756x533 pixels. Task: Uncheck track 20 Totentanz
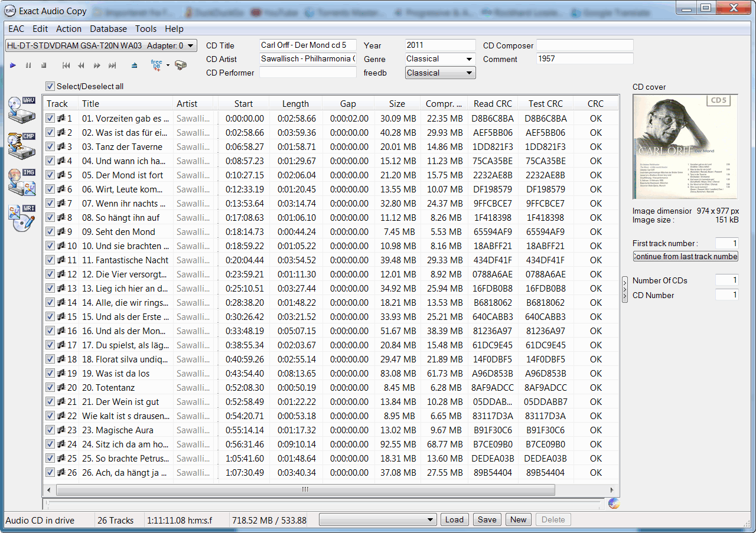(50, 388)
